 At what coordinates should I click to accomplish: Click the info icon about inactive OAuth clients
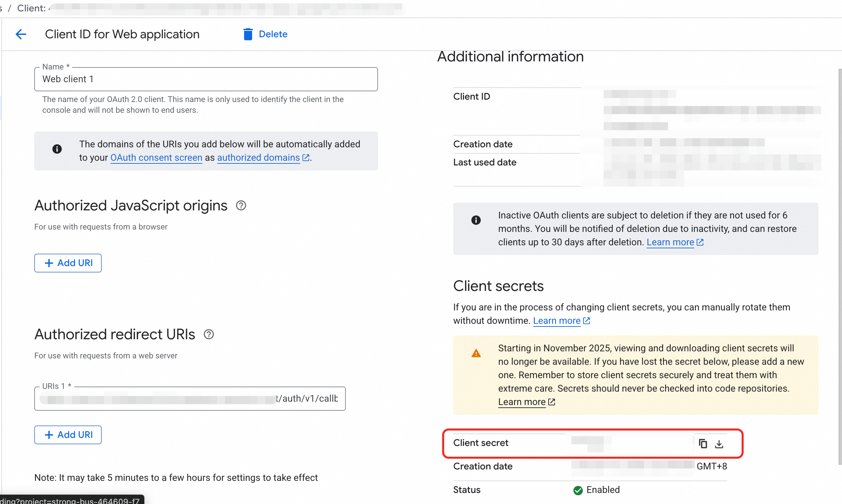tap(476, 220)
